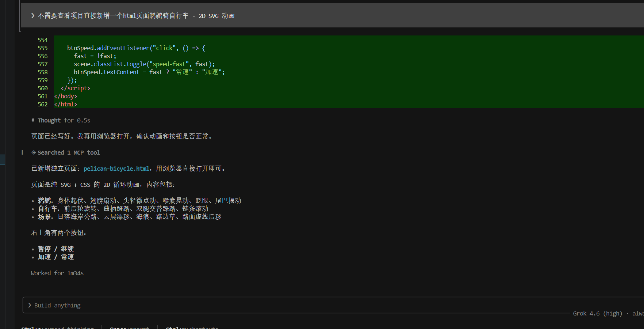Click the 鹈鹕 bullet describing body animation
Image resolution: width=644 pixels, height=329 pixels.
139,201
